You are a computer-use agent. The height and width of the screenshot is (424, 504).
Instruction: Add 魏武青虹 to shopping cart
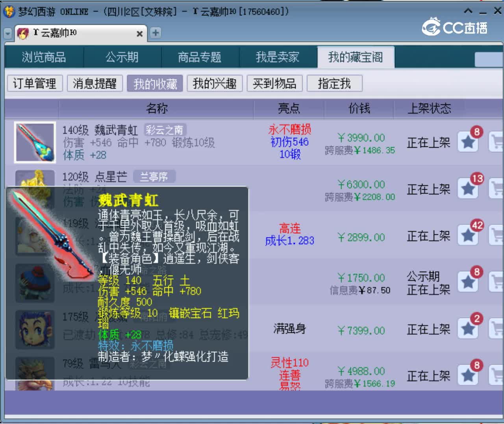pyautogui.click(x=497, y=142)
